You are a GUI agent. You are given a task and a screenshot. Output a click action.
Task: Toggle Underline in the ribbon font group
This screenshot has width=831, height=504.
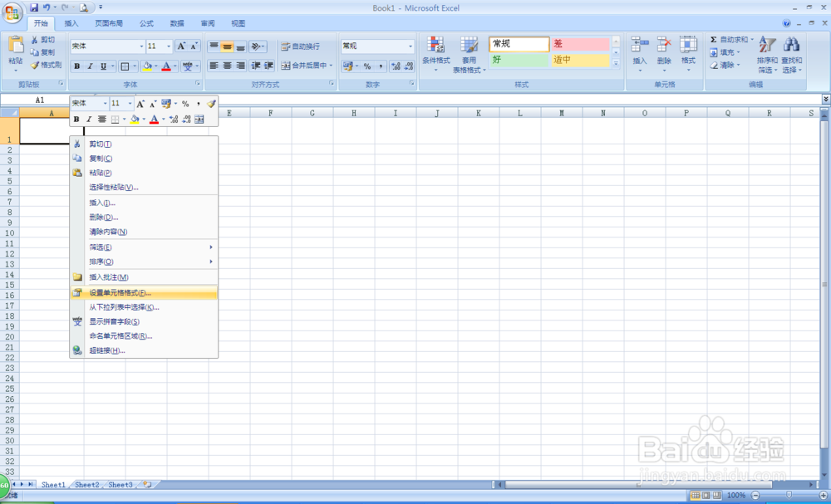click(x=103, y=66)
